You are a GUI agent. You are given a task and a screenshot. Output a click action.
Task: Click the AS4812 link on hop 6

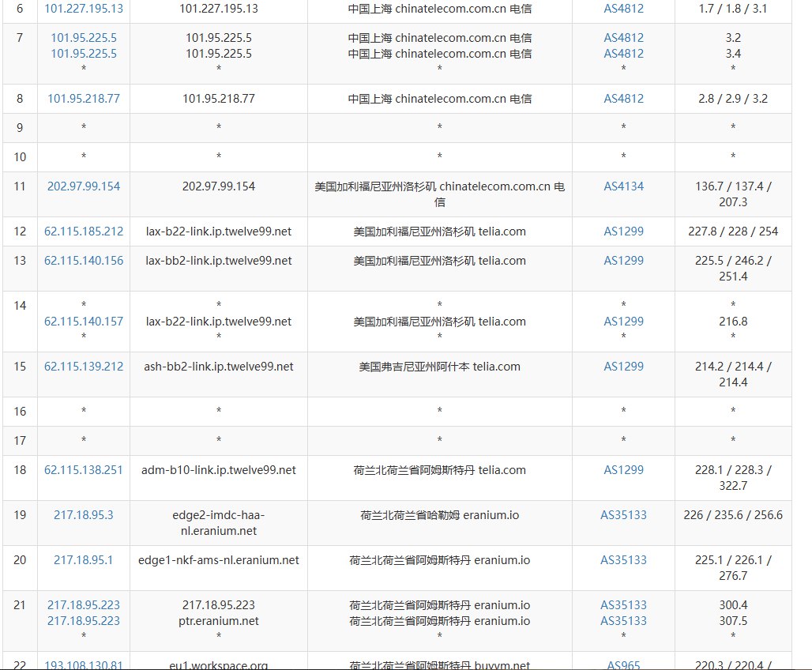(x=623, y=9)
